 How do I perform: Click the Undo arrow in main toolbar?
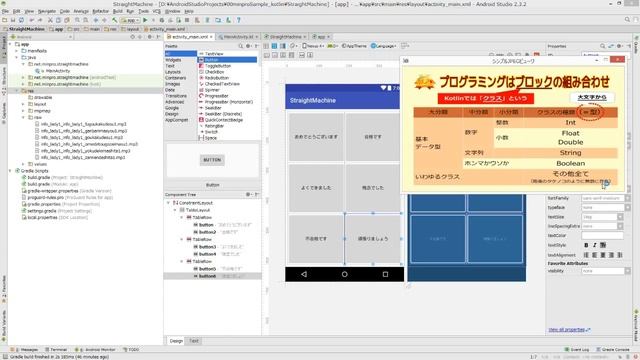click(x=32, y=20)
